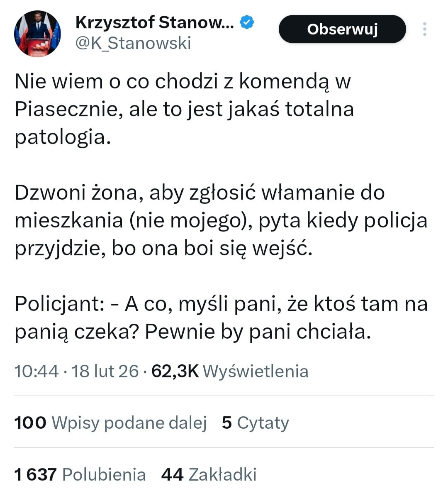Click the 10:44 post time
448x498 pixels.
click(x=37, y=371)
